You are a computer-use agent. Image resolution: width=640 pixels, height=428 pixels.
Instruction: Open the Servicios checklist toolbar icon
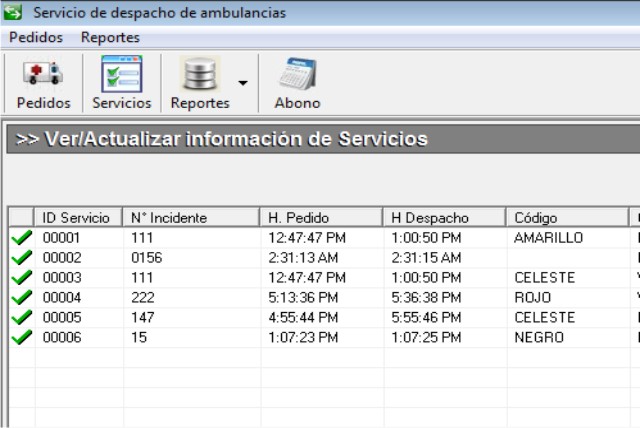click(122, 84)
